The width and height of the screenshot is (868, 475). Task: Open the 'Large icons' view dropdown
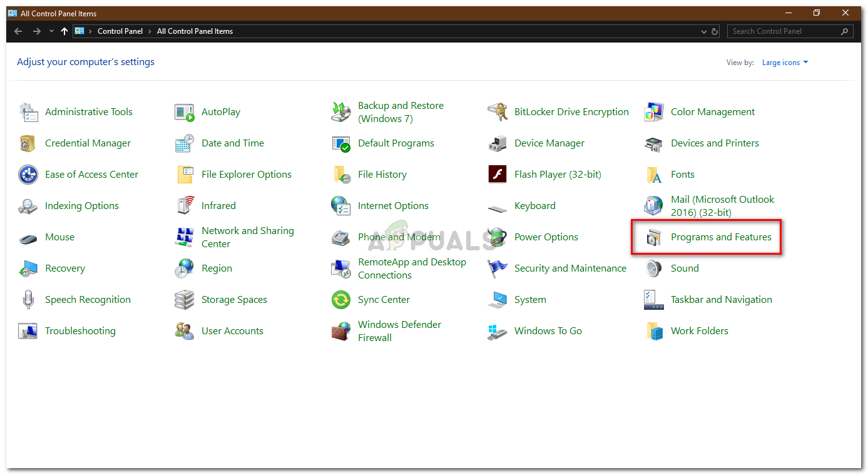tap(785, 63)
